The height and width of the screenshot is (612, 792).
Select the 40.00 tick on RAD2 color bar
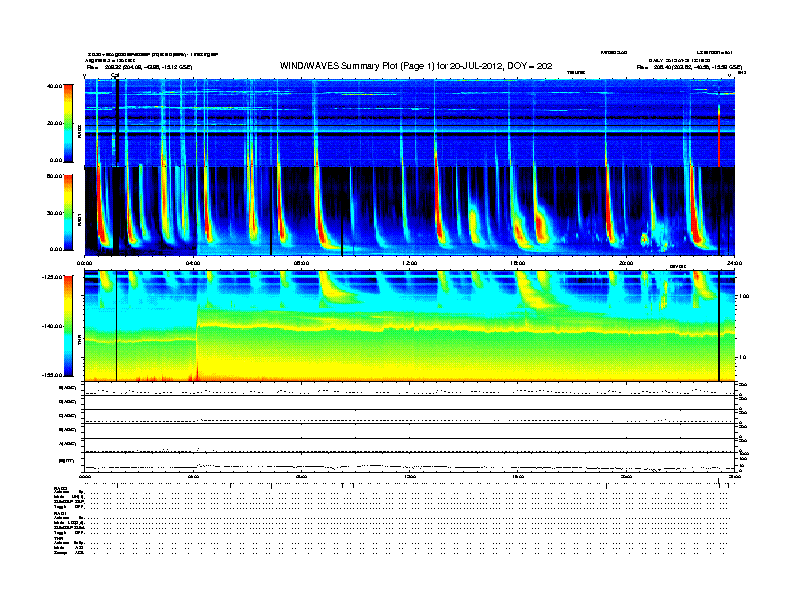(54, 86)
